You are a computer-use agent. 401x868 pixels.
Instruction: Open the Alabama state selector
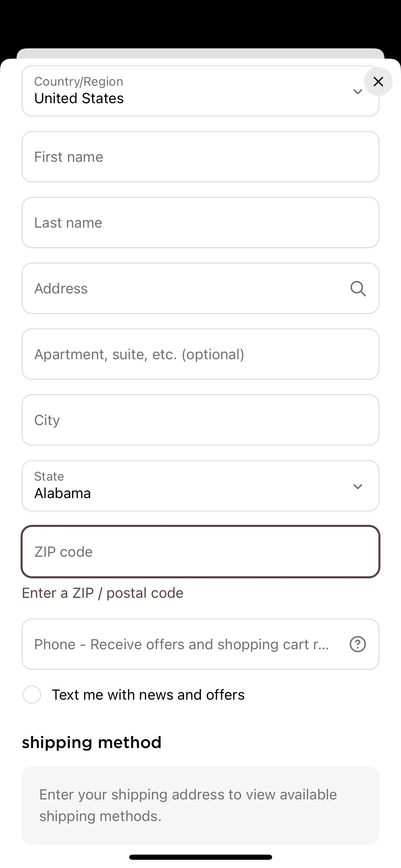(200, 486)
